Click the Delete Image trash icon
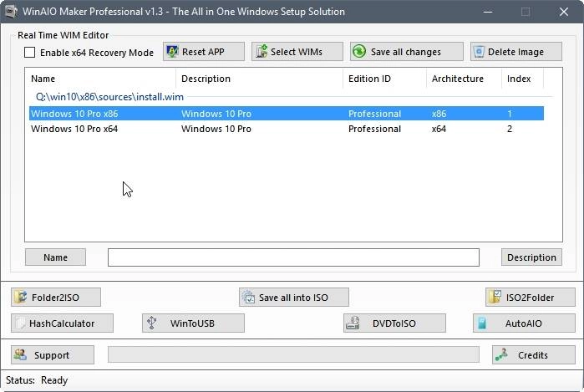The width and height of the screenshot is (584, 392). (479, 52)
